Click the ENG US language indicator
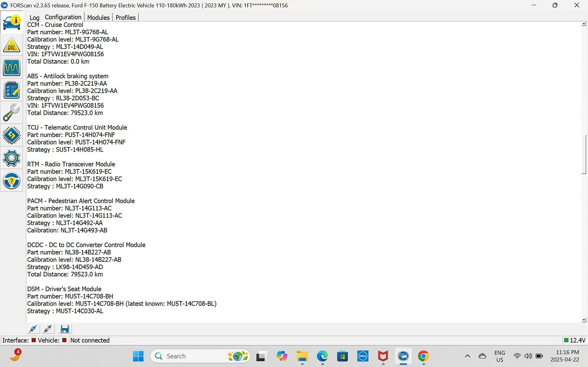The height and width of the screenshot is (367, 588). [x=500, y=356]
